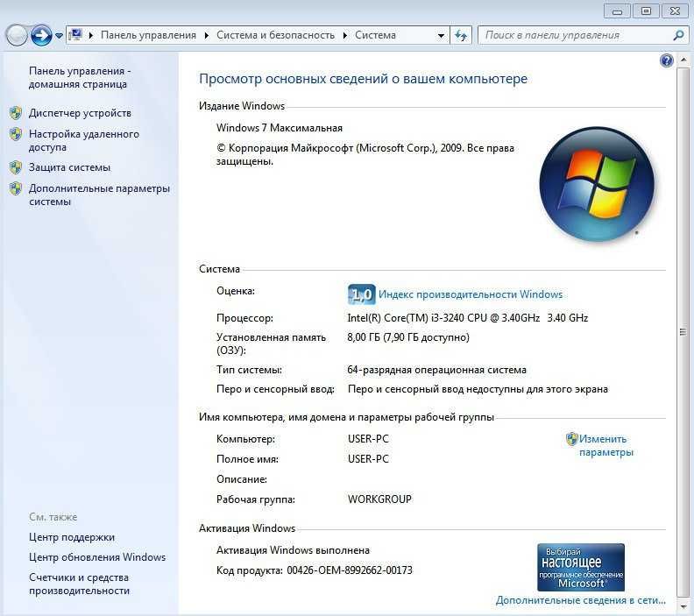694x616 pixels.
Task: Expand arrow before Панель управления breadcrumb
Action: 91,35
